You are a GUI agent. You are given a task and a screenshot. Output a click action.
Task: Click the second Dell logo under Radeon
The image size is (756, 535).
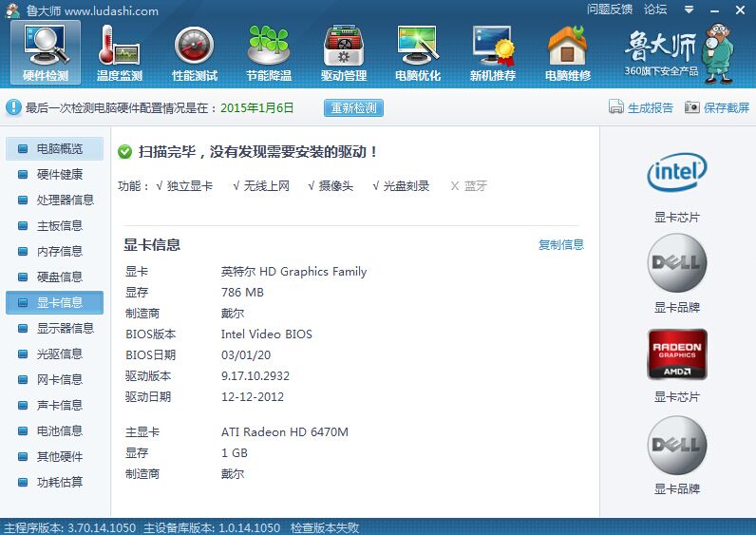[677, 445]
